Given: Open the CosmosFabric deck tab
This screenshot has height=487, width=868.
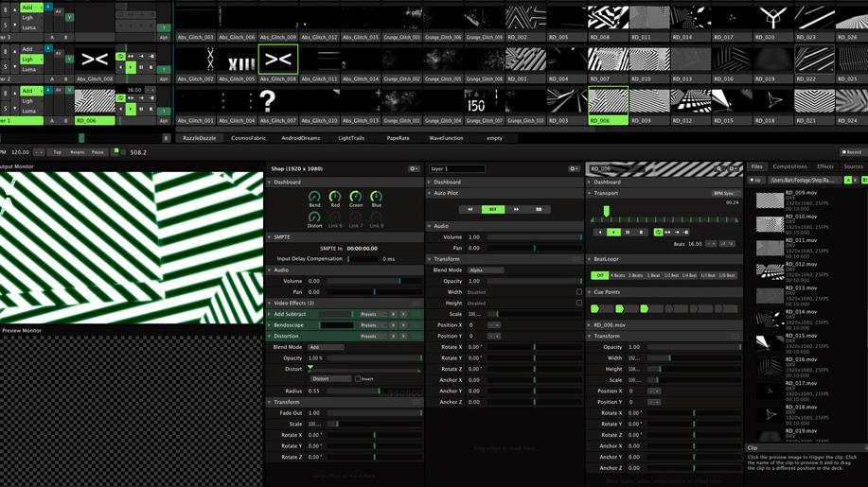Looking at the screenshot, I should pyautogui.click(x=249, y=138).
